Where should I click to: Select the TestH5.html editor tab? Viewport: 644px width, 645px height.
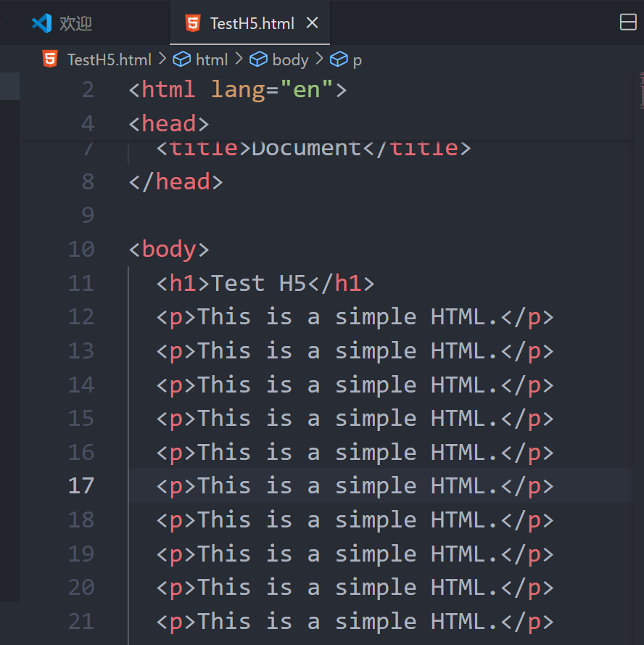pos(249,23)
